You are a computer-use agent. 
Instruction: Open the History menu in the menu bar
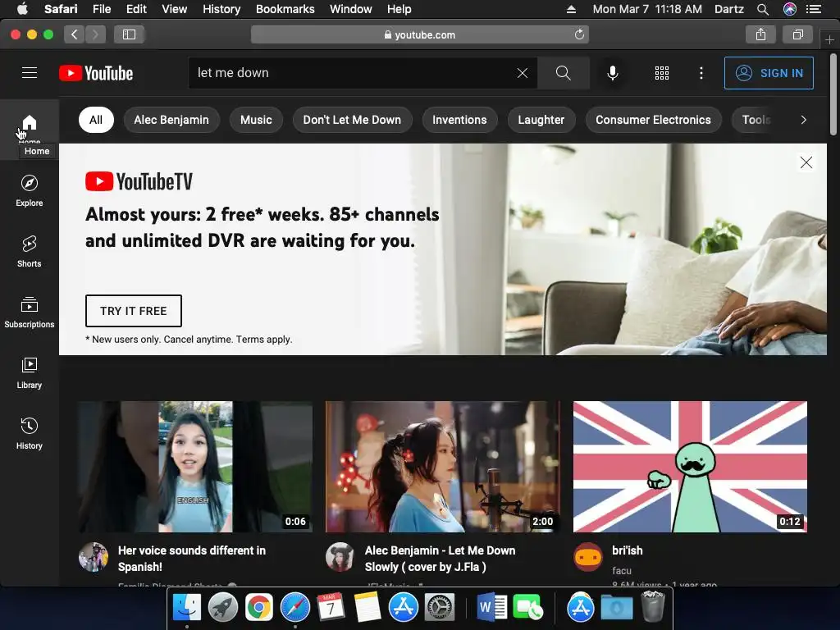(x=221, y=9)
